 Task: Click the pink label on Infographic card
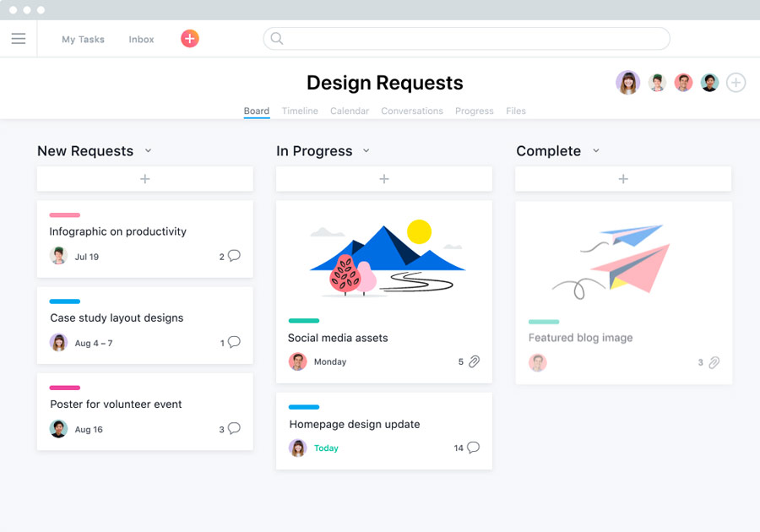point(65,215)
